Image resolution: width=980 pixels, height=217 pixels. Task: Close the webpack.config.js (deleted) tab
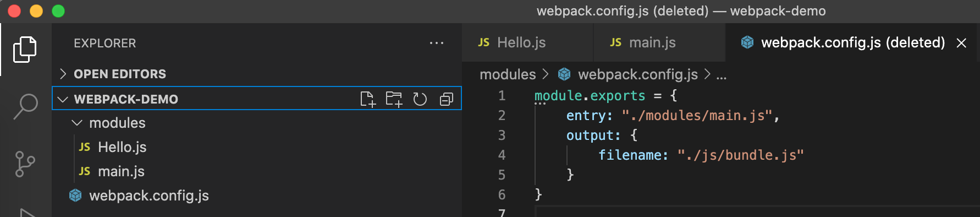961,43
